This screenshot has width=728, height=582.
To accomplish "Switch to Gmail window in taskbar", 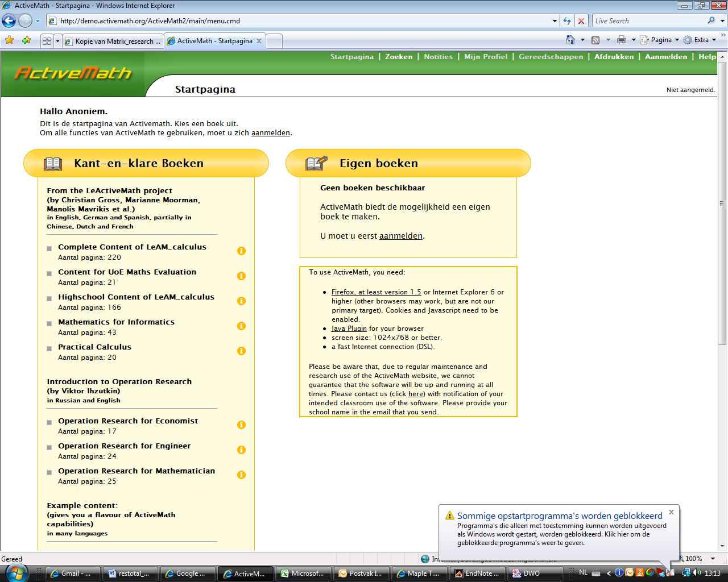I will [x=73, y=573].
